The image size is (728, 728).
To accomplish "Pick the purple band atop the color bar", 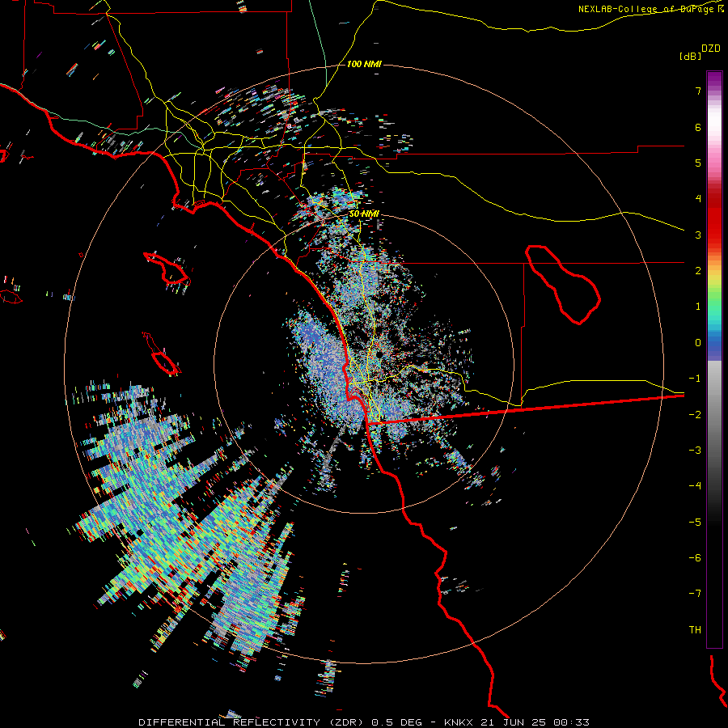I will tap(714, 79).
